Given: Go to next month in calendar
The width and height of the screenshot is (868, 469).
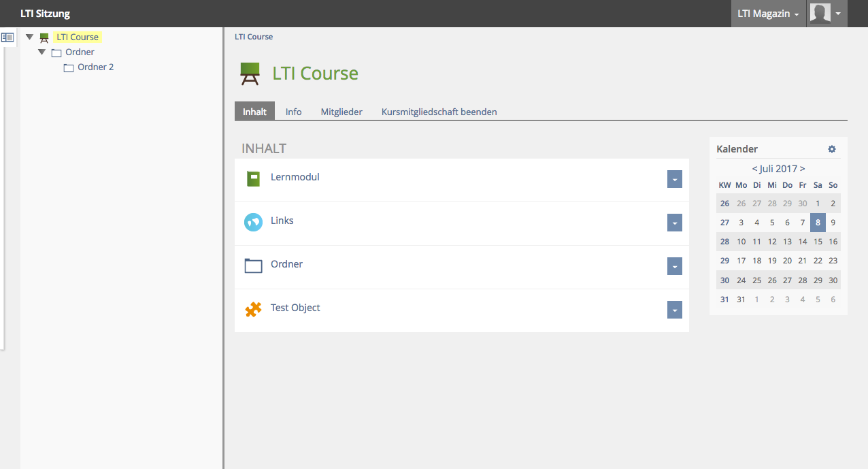Looking at the screenshot, I should pyautogui.click(x=803, y=169).
